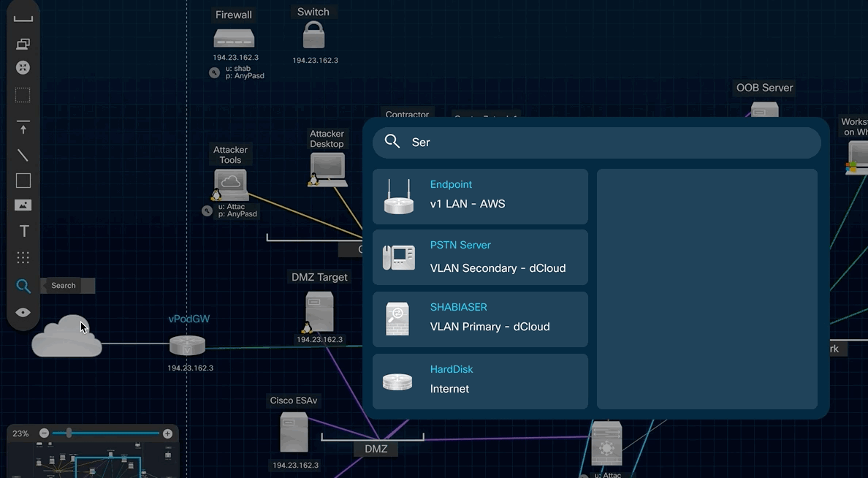Image resolution: width=868 pixels, height=478 pixels.
Task: Click the credentials key icon under Firewall
Action: point(214,72)
